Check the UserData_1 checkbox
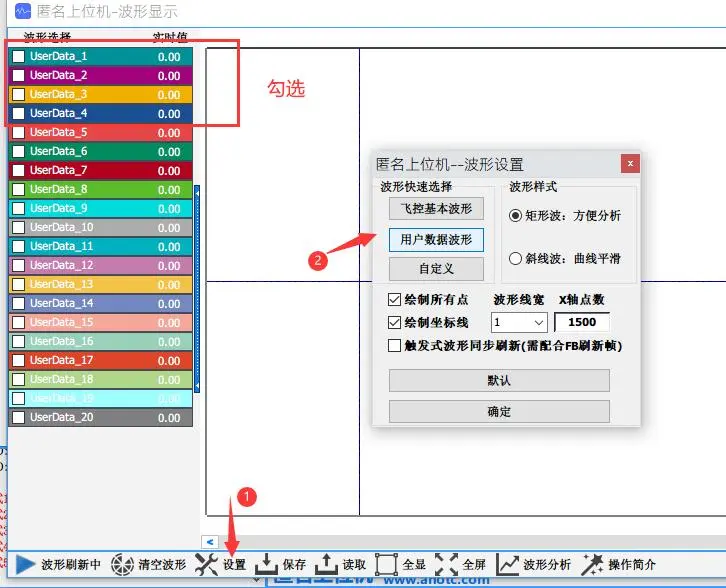The image size is (726, 588). point(18,57)
